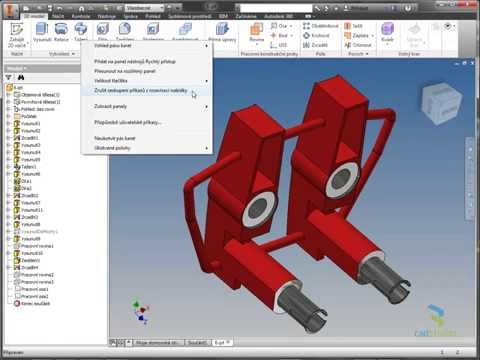The height and width of the screenshot is (360, 480).
Task: Click the browser filter funnel icon
Action: [9, 77]
